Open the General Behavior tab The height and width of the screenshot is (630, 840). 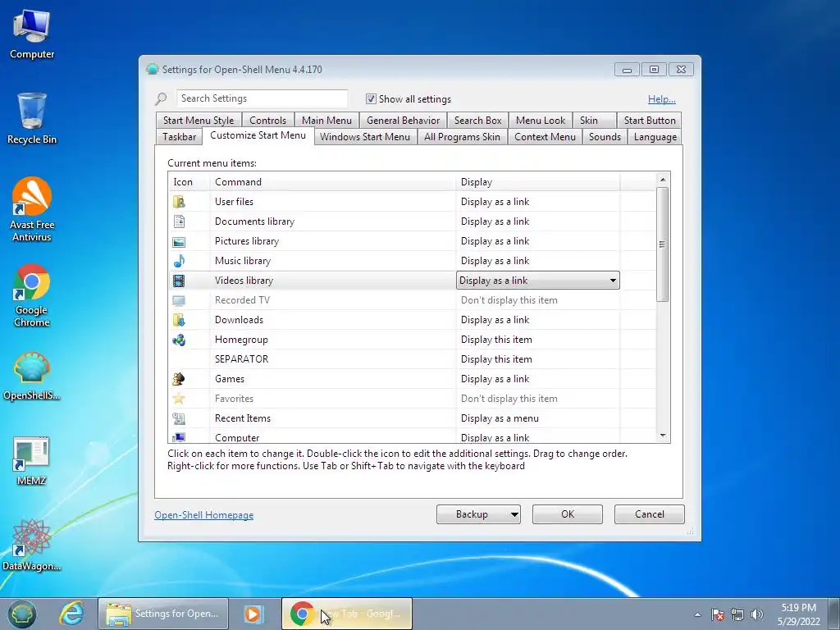point(404,121)
